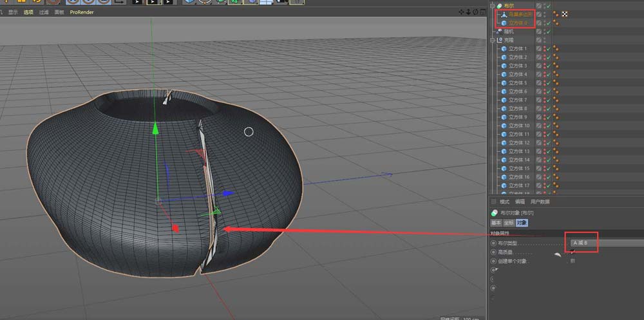Open the 编辑 attribute manager menu
The width and height of the screenshot is (644, 320).
pyautogui.click(x=520, y=202)
